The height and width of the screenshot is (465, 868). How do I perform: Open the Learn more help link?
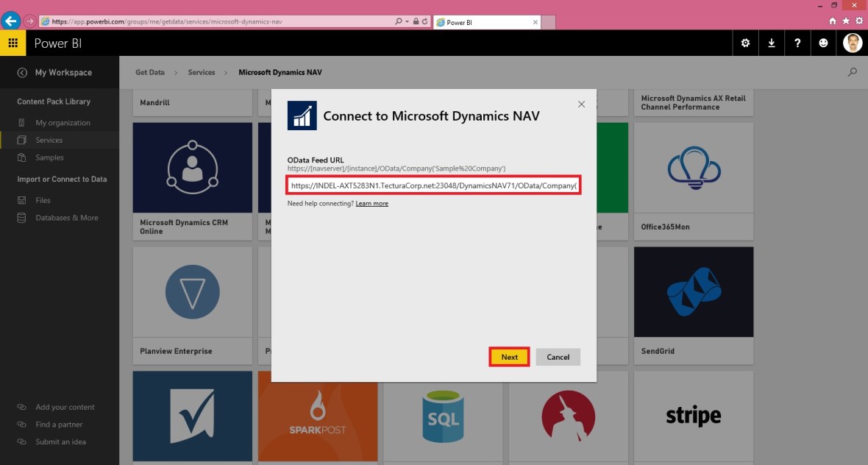tap(371, 203)
